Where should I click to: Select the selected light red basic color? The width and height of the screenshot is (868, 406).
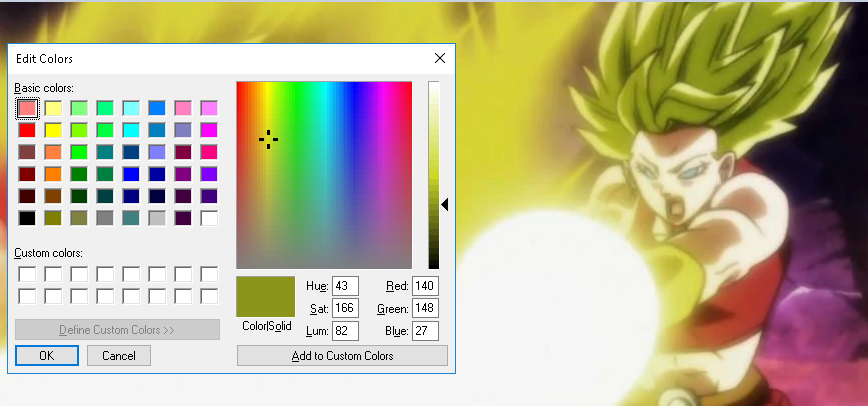[27, 108]
